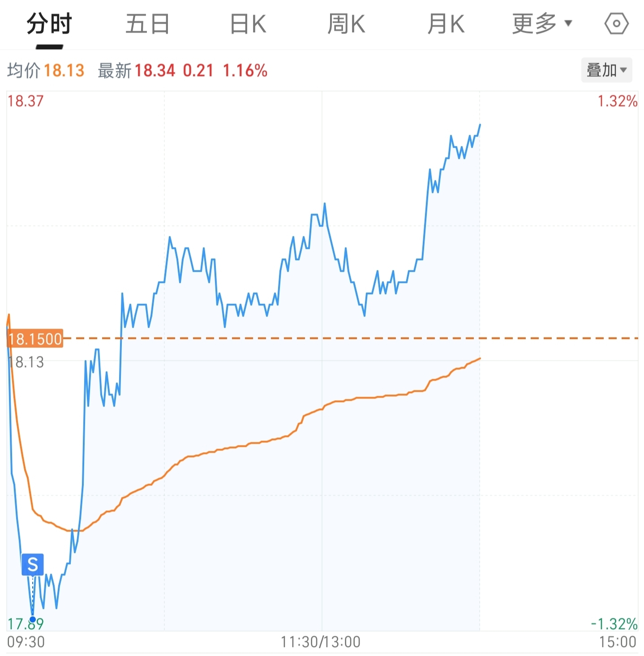Image resolution: width=644 pixels, height=656 pixels.
Task: Click the 18.1500 orange price label
Action: (x=35, y=339)
